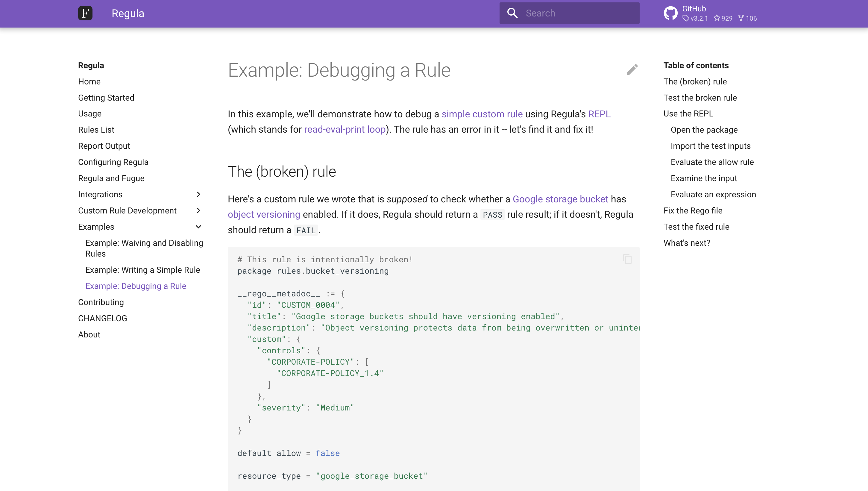Click the 'package rules.bucket_versioning' code line

313,271
